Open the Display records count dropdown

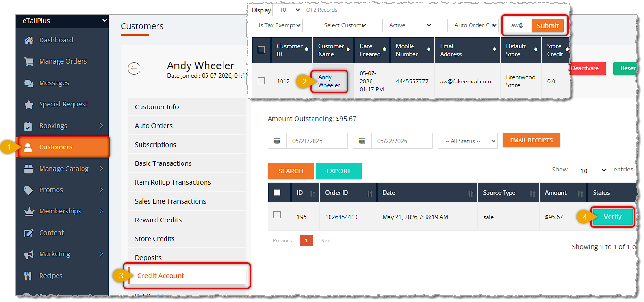point(287,10)
